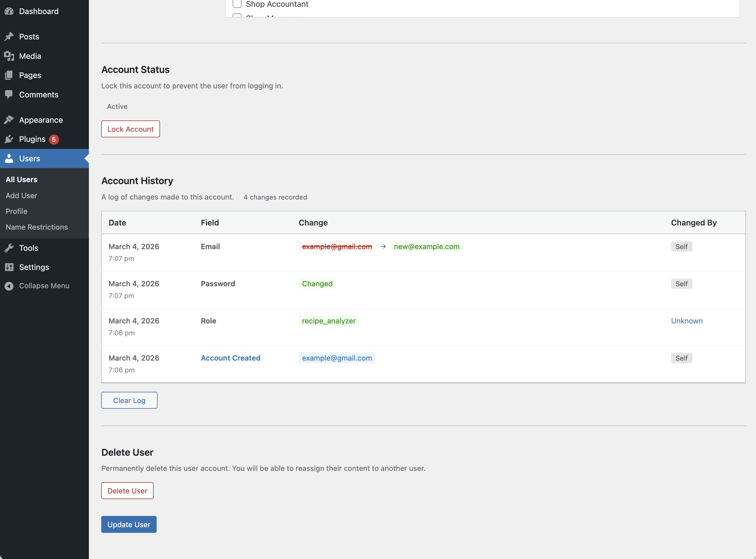Click the Plugins plug icon
The image size is (756, 559).
[9, 139]
